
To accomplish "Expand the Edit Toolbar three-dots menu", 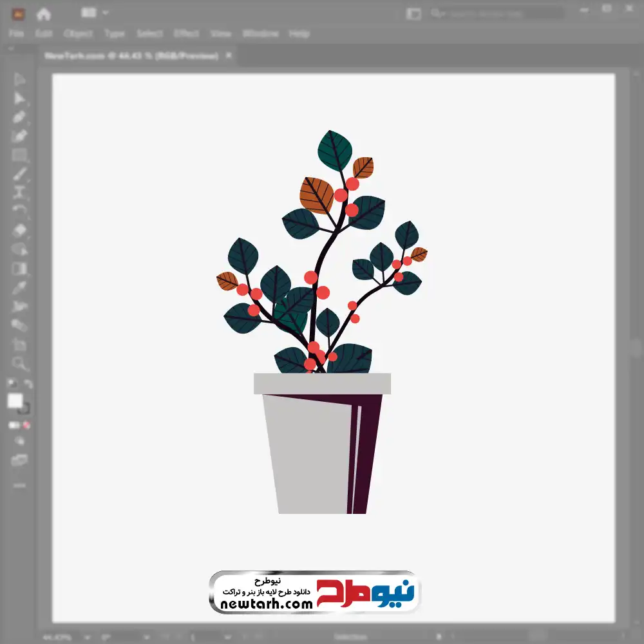I will tap(19, 485).
